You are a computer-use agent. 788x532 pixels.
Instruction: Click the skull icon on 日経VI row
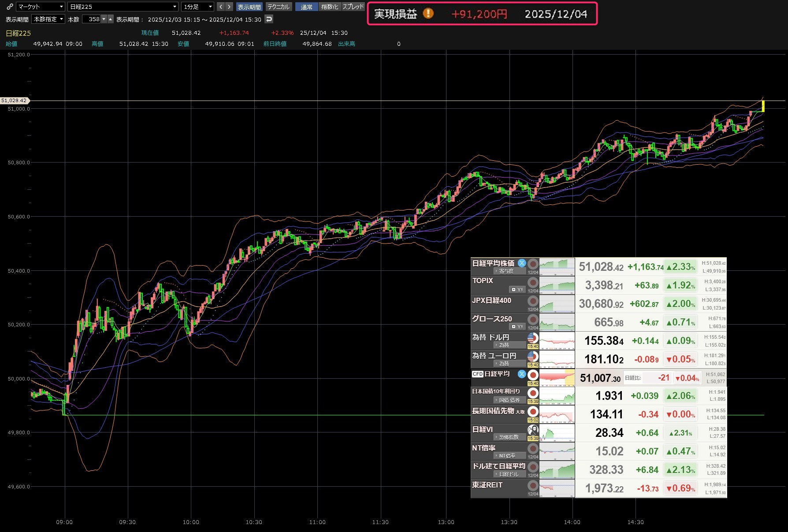click(x=533, y=429)
